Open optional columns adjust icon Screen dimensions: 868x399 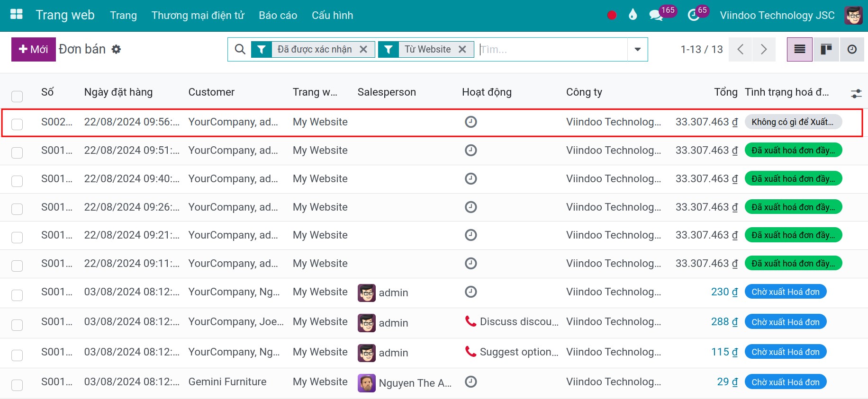coord(856,93)
